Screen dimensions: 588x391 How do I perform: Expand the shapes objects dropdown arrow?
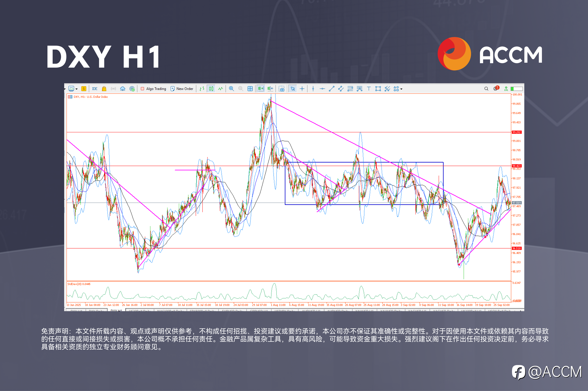pyautogui.click(x=401, y=89)
